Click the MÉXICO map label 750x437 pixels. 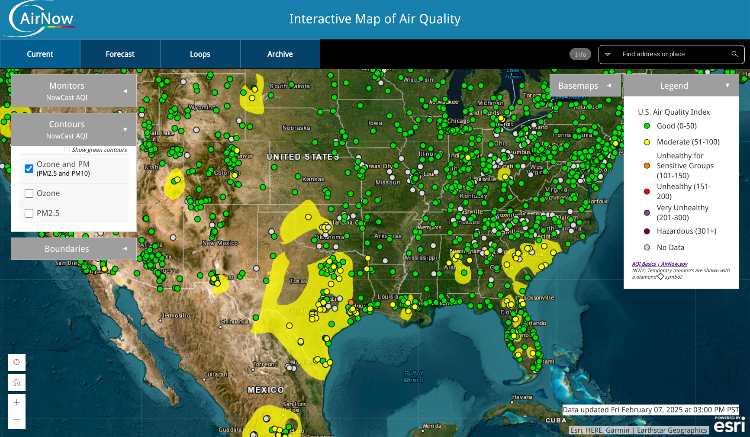pyautogui.click(x=265, y=390)
